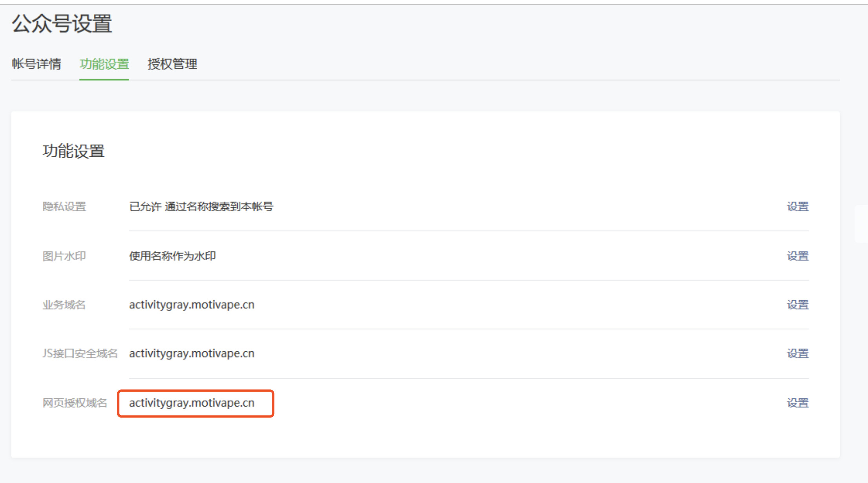Screen dimensions: 868x483
Task: Click the 公众号设置 page title
Action: tap(62, 24)
